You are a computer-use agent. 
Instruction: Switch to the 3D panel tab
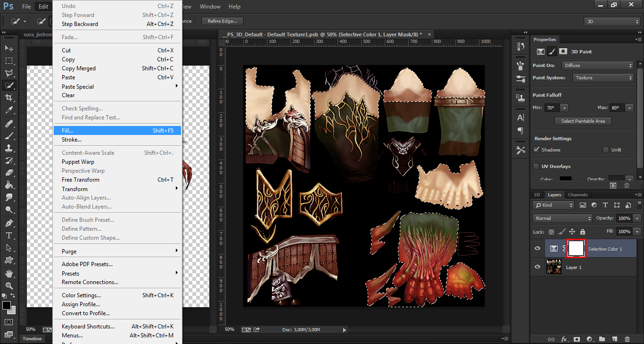(537, 194)
